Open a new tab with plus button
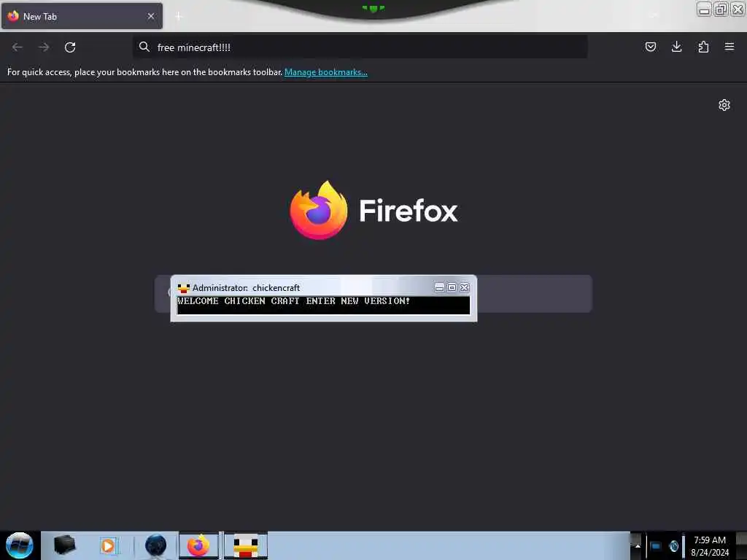Screen dimensions: 747x560 (179, 16)
